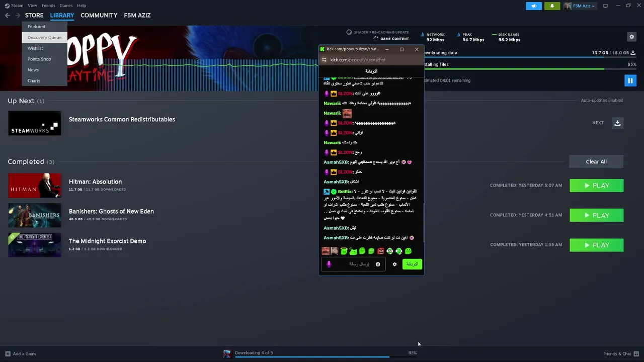Viewport: 644px width, 362px height.
Task: Play Banishers: Ghosts of New Eden
Action: coord(596,215)
